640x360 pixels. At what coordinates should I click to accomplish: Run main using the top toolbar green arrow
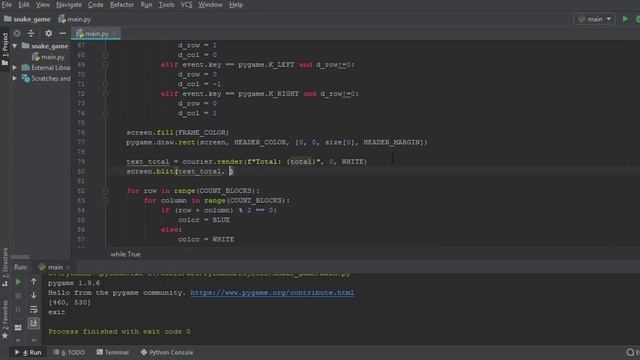click(625, 19)
